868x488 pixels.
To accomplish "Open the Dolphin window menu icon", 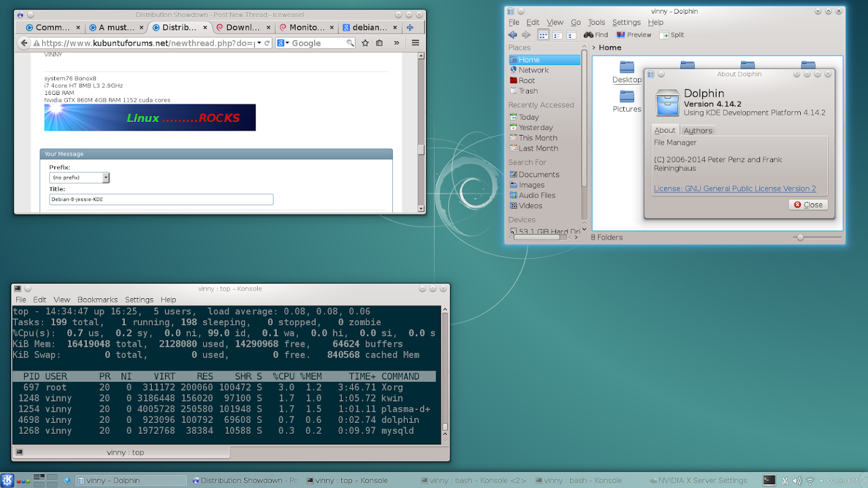I will click(x=510, y=11).
